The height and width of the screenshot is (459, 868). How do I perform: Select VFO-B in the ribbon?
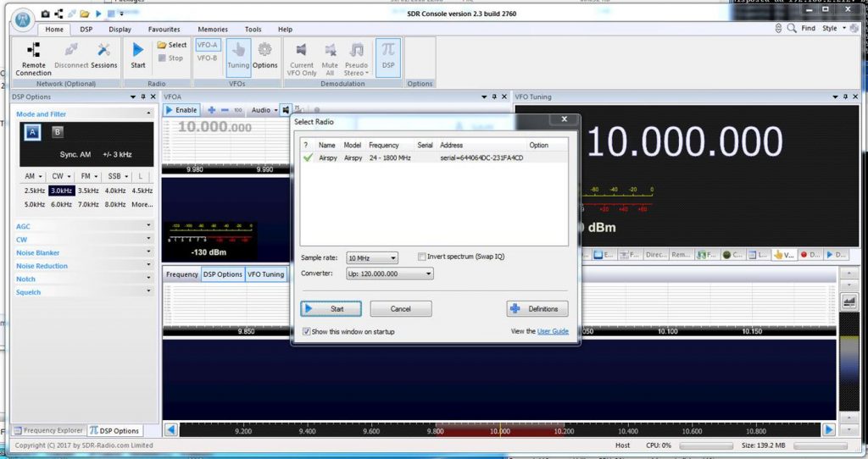(x=208, y=58)
